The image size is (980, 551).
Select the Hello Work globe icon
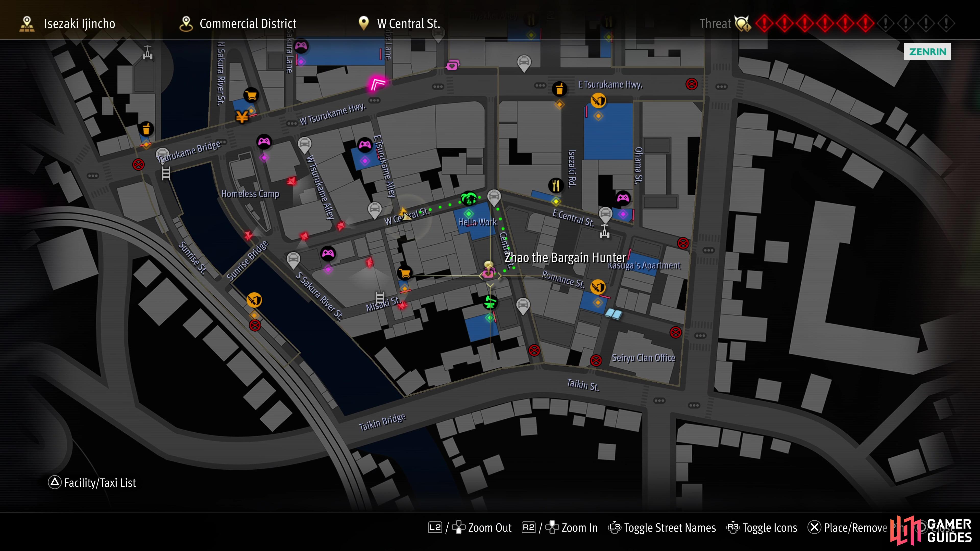tap(469, 198)
